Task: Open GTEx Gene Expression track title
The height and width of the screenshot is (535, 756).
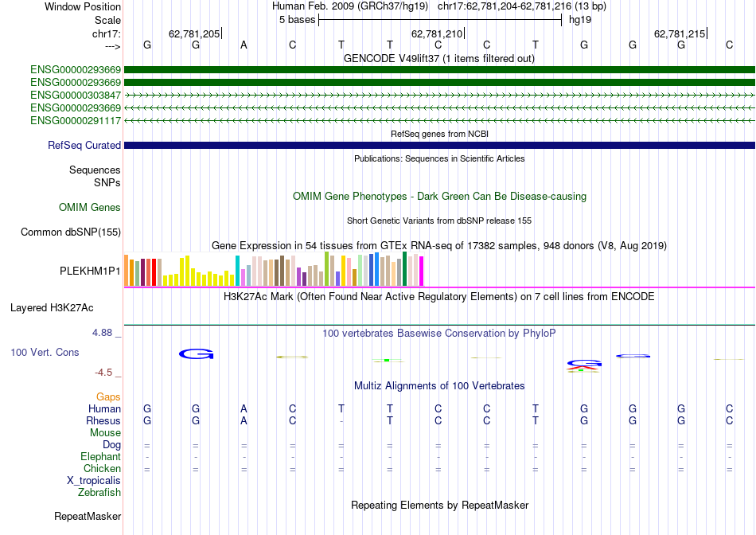Action: [439, 245]
